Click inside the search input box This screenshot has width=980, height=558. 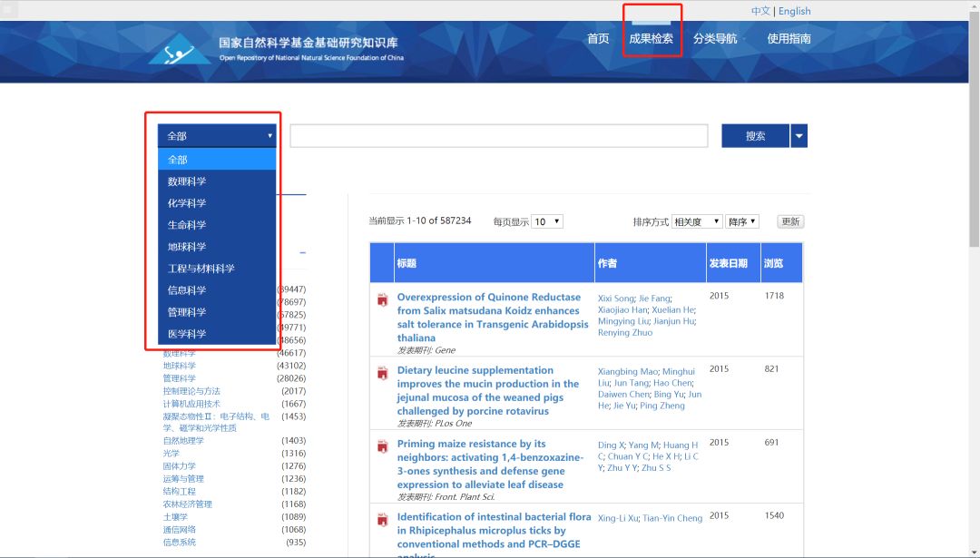[498, 135]
